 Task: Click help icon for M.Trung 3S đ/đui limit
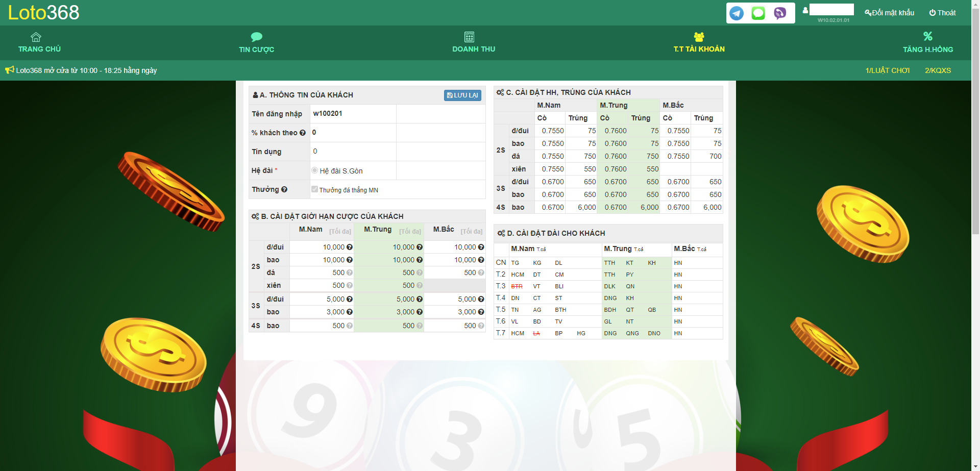[x=420, y=299]
